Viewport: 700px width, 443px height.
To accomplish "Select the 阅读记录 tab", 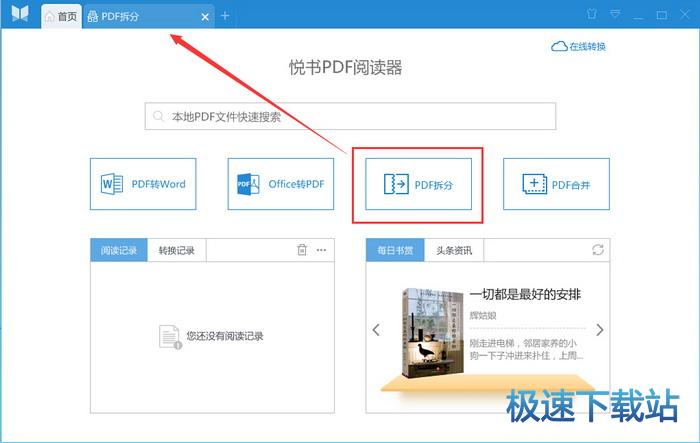I will [x=119, y=250].
